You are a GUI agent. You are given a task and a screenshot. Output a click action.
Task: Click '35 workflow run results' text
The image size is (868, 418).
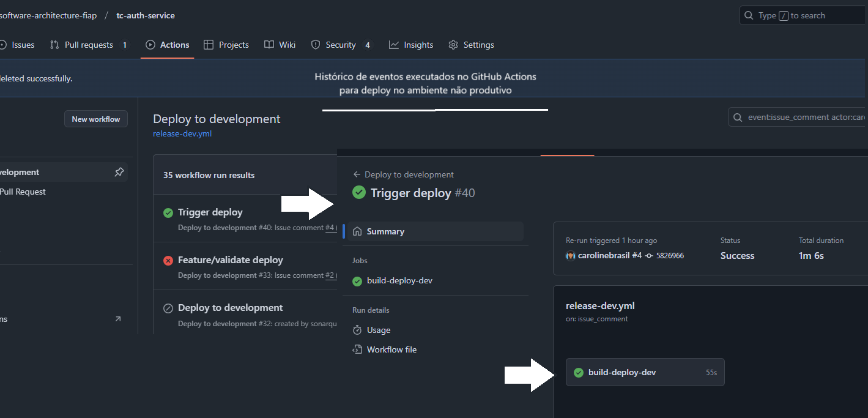pos(209,175)
